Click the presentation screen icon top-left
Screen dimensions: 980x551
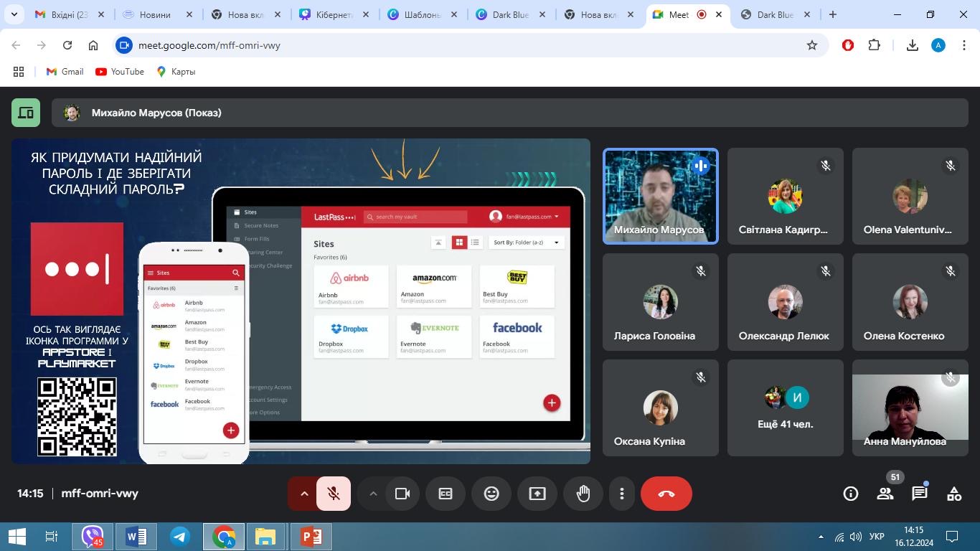26,113
